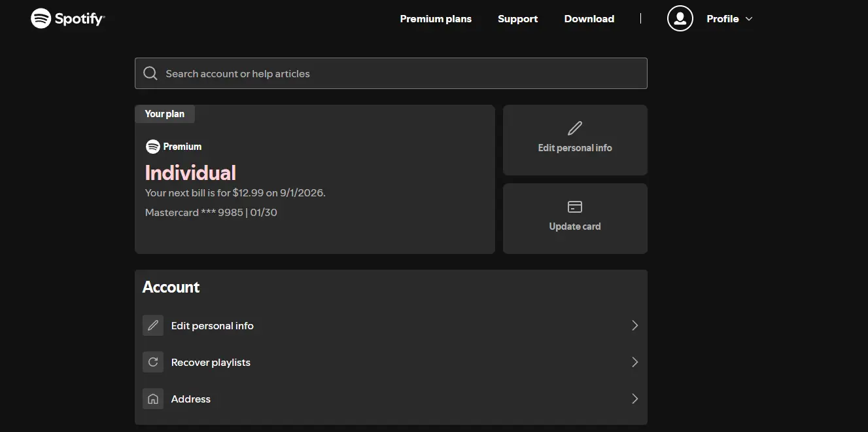Click the refresh icon beside Recover playlists

[x=153, y=362]
